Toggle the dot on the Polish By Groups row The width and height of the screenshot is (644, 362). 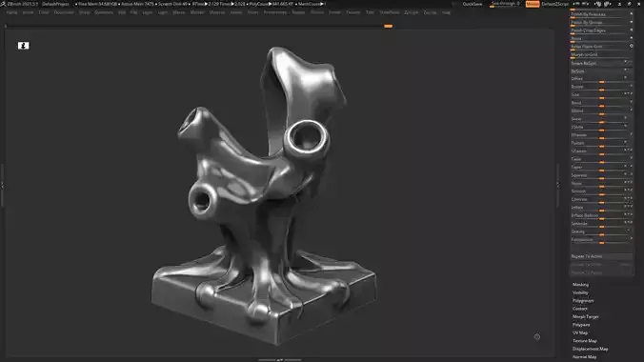click(632, 22)
